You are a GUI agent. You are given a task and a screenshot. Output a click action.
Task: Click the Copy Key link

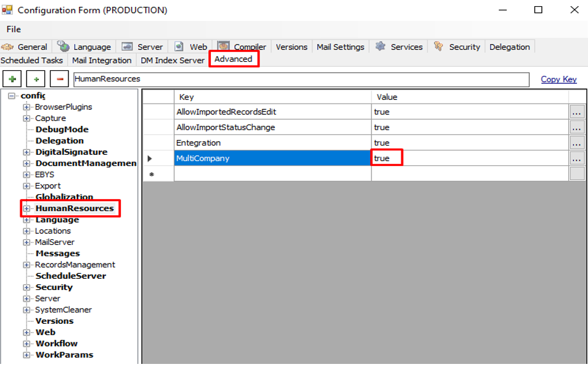pos(558,79)
